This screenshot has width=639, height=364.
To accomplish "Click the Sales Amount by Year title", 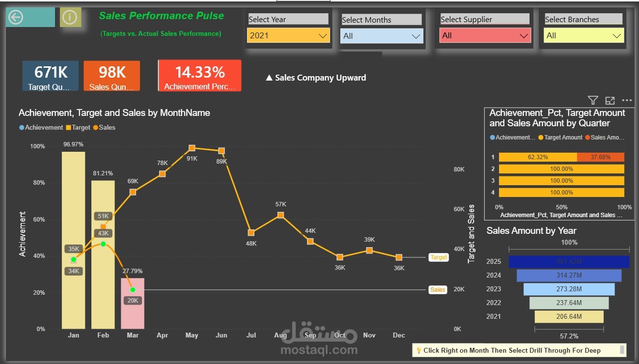I will tap(531, 230).
